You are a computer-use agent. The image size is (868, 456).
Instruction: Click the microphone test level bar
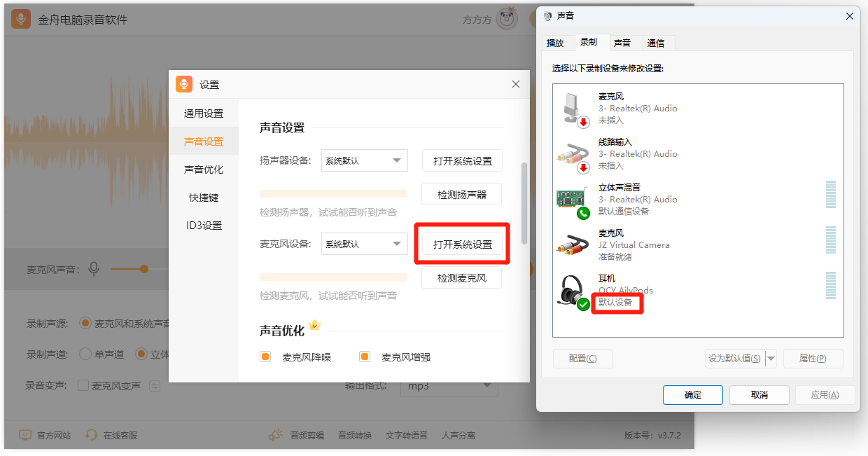pos(333,277)
